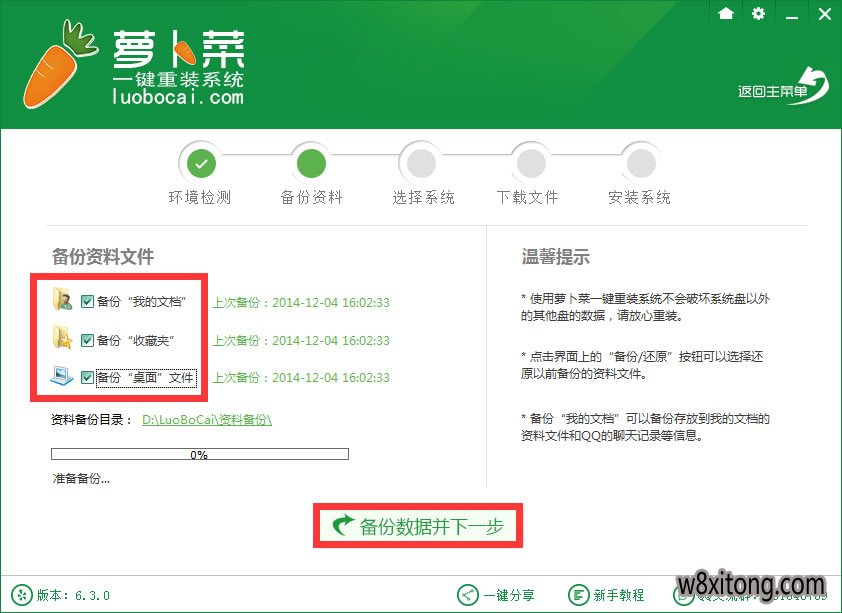The image size is (842, 613).
Task: Open the D:\LuoBoCai\资料备份 backup directory link
Action: tap(205, 419)
